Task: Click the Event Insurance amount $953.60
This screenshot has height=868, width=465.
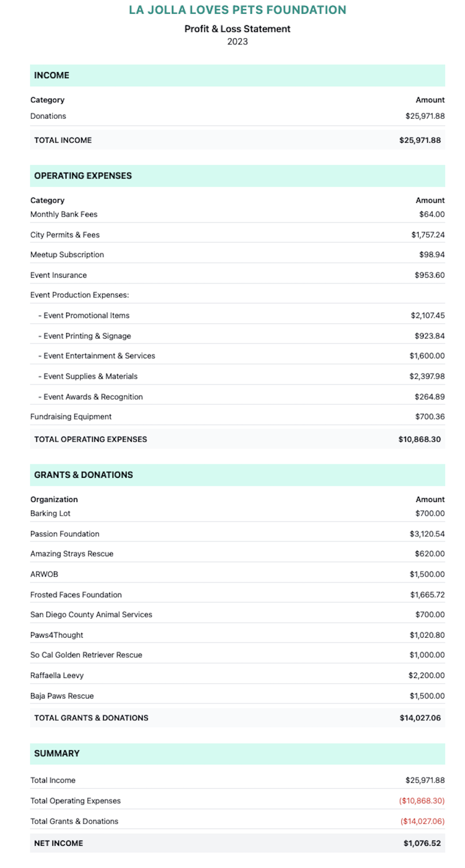Action: (429, 275)
